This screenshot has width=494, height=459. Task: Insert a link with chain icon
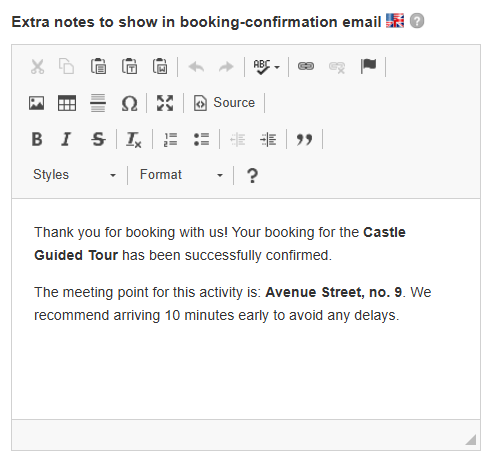[306, 66]
